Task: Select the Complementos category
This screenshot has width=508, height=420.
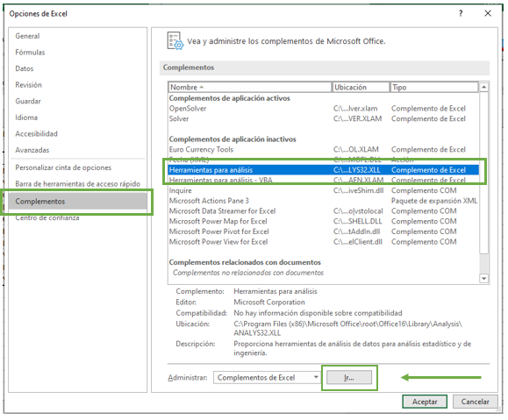Action: click(78, 202)
